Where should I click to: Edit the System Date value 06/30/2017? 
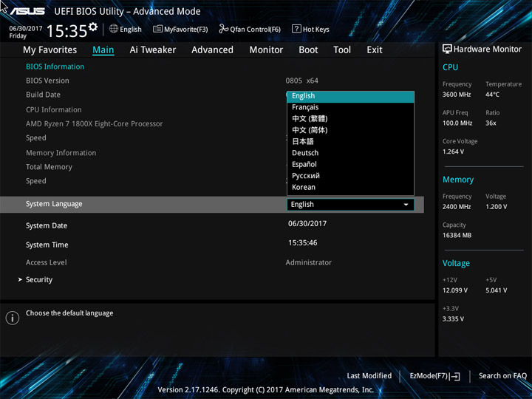coord(307,224)
